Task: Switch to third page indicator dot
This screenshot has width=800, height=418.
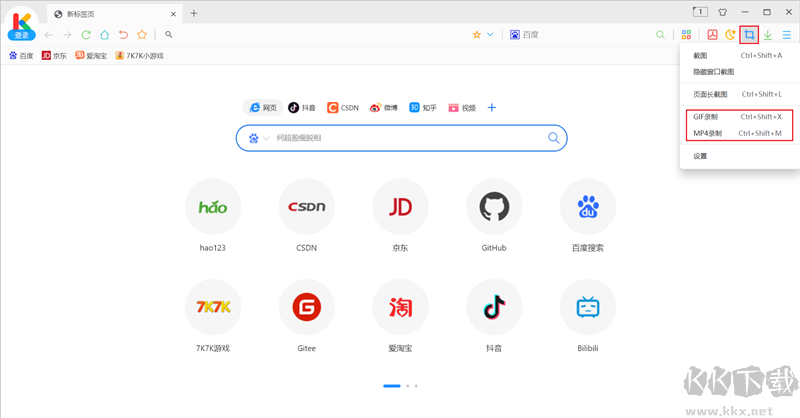Action: point(416,386)
